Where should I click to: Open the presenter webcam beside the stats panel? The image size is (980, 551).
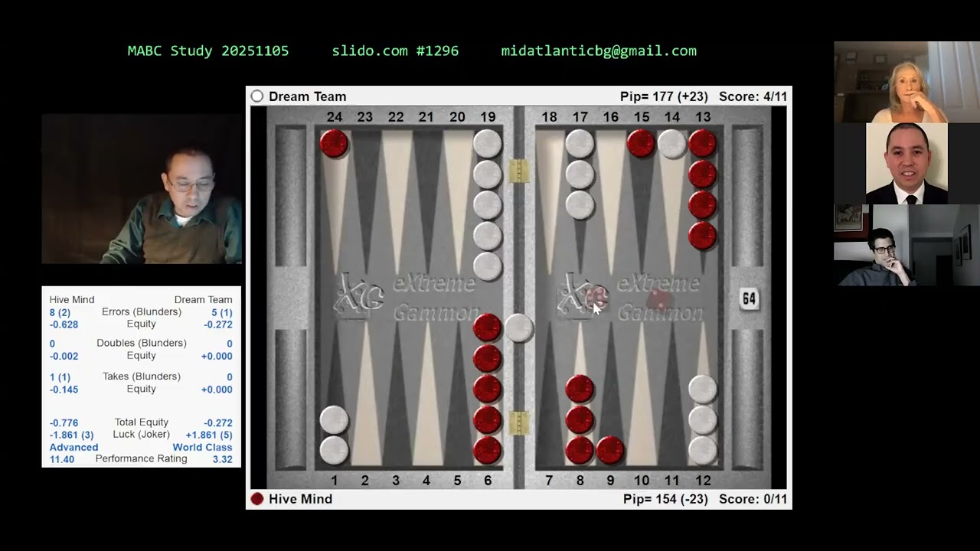pyautogui.click(x=142, y=189)
